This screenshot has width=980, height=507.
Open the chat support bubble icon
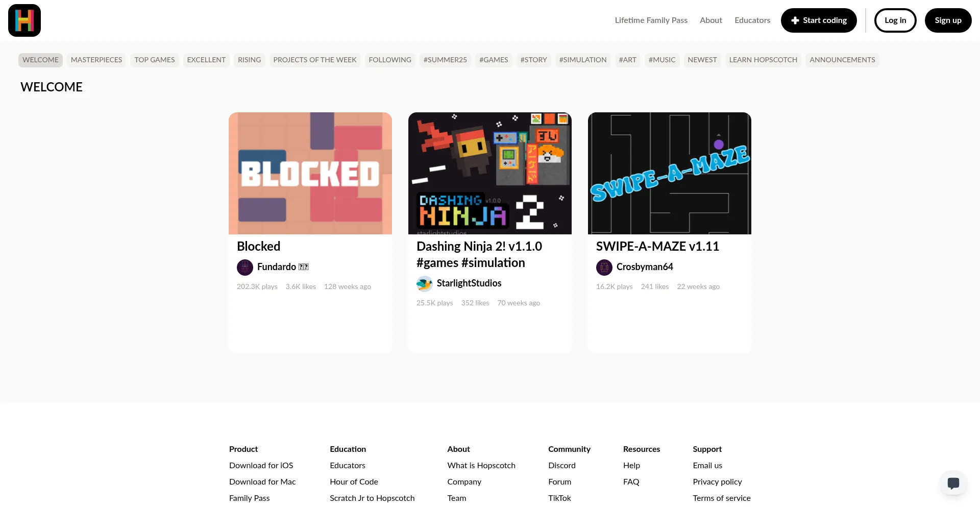[953, 483]
